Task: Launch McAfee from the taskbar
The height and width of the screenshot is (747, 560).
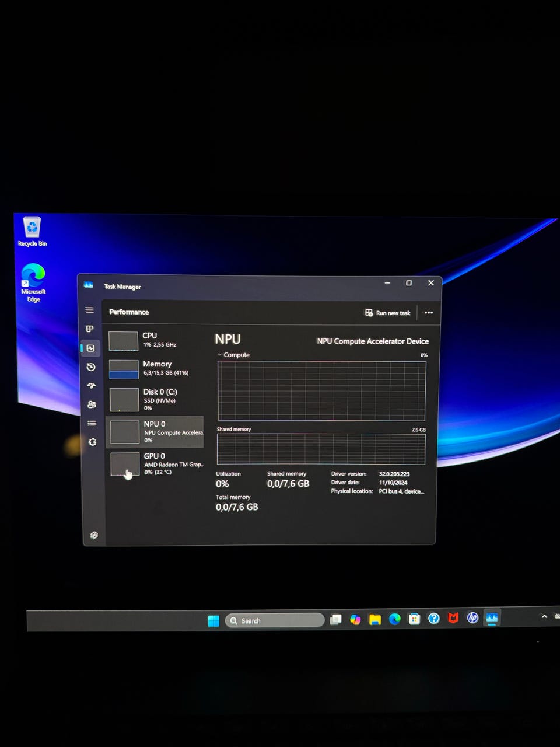Action: (x=453, y=617)
